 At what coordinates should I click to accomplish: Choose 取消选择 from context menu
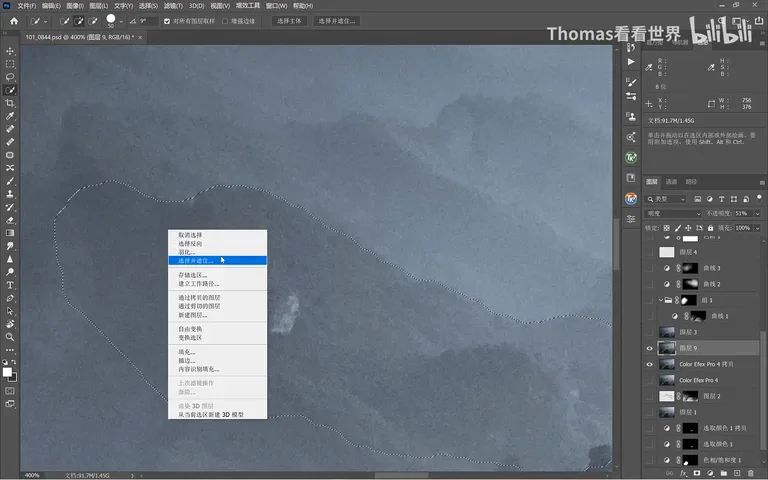(x=217, y=235)
